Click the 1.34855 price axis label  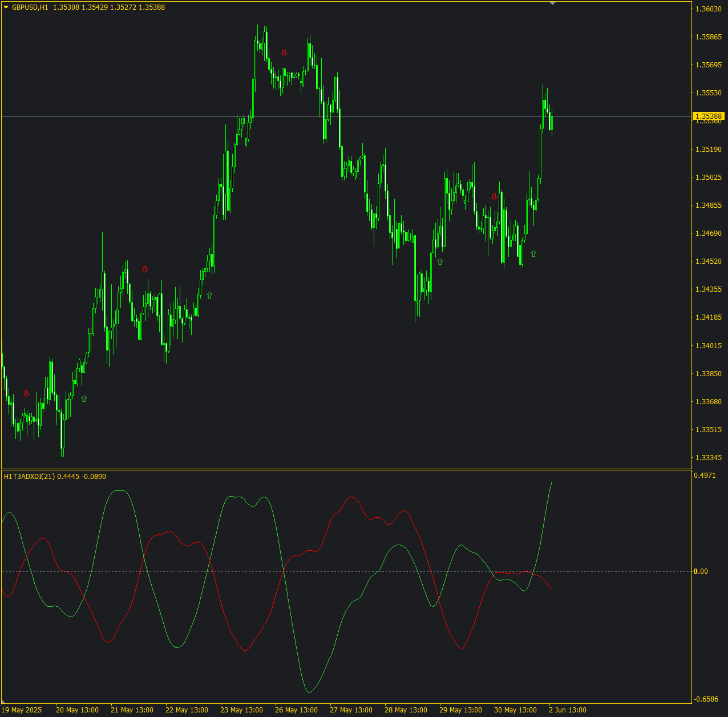point(708,205)
